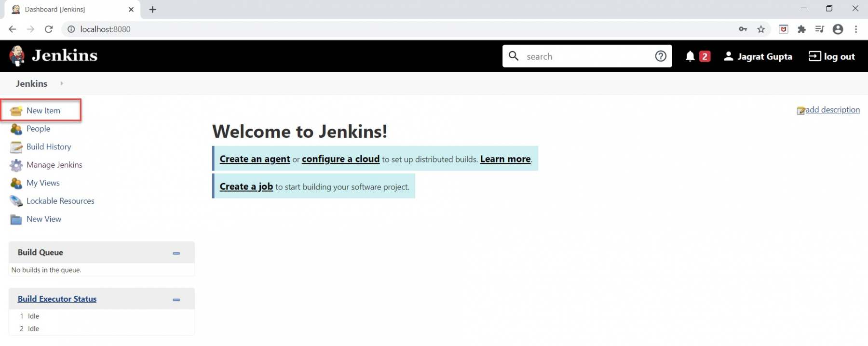The image size is (868, 346).
Task: Click the My Views icon
Action: pyautogui.click(x=16, y=183)
